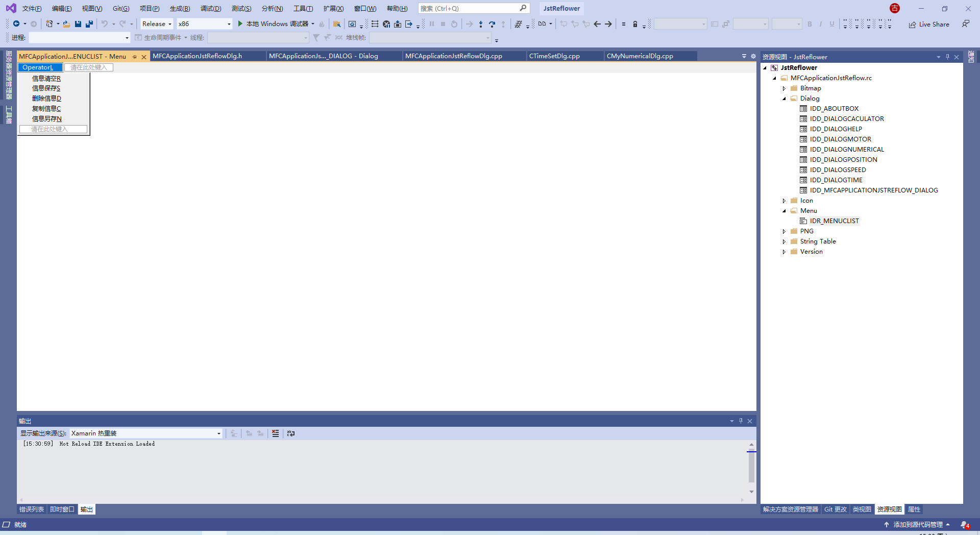The width and height of the screenshot is (980, 535).
Task: Switch to 错误列表 panel tab
Action: pyautogui.click(x=31, y=509)
